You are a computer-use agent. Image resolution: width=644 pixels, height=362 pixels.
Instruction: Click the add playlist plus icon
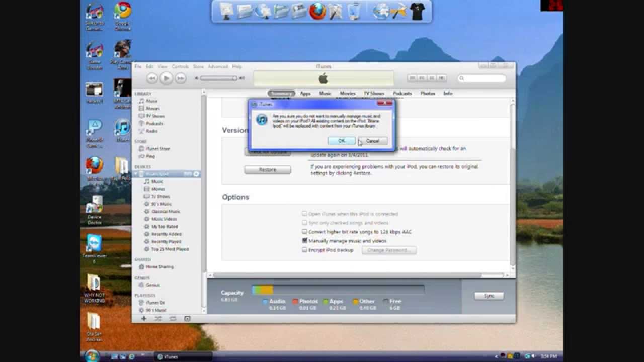[x=144, y=318]
